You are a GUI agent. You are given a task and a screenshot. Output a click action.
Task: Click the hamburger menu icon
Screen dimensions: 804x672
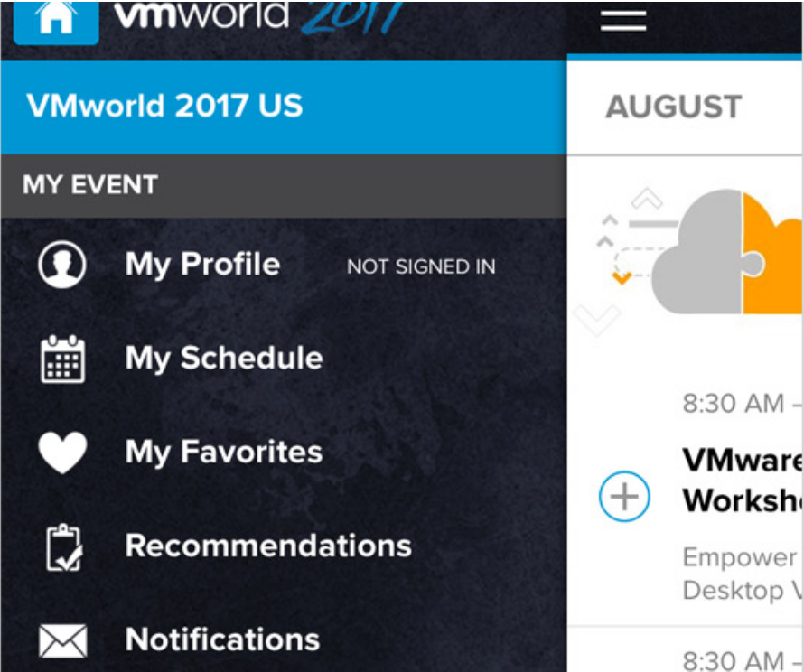pyautogui.click(x=623, y=20)
